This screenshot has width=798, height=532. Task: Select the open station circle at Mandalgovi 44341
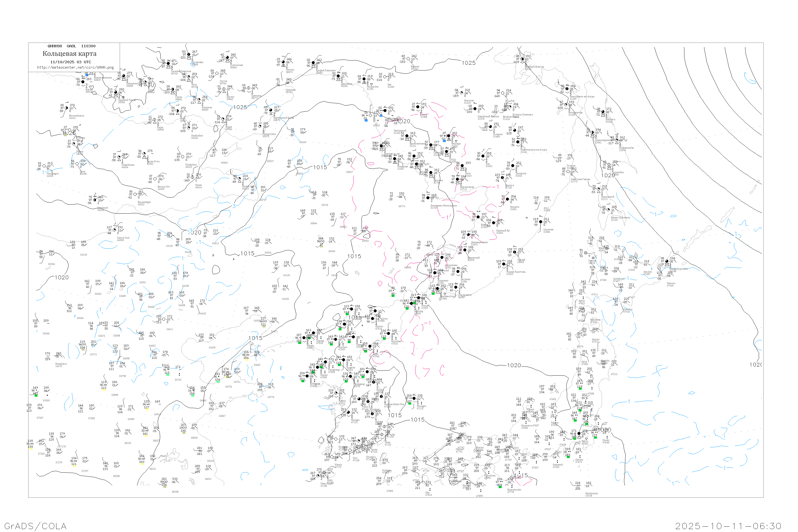pos(44,166)
